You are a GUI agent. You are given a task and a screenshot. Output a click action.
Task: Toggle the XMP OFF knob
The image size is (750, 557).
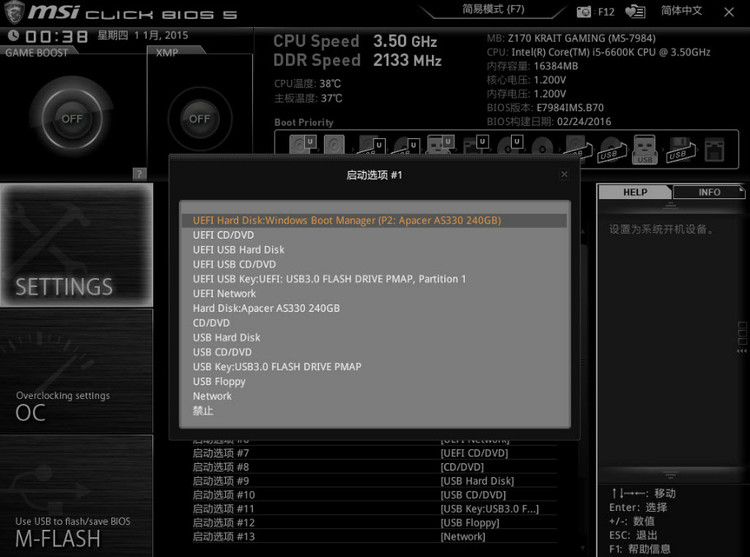(x=199, y=119)
